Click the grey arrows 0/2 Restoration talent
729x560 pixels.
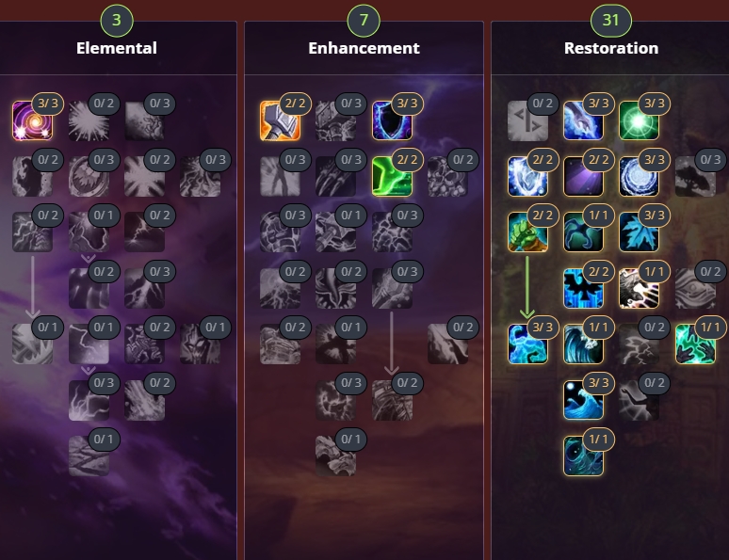click(x=527, y=120)
